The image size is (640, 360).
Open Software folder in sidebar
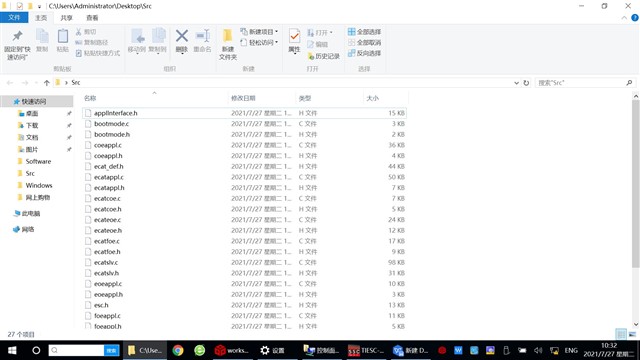38,161
